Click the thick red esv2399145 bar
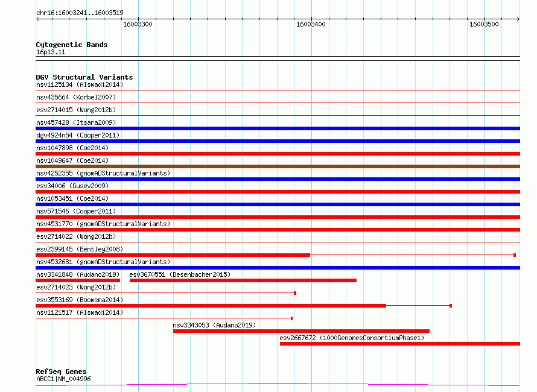Viewport: 537px width, 392px height. (x=173, y=255)
